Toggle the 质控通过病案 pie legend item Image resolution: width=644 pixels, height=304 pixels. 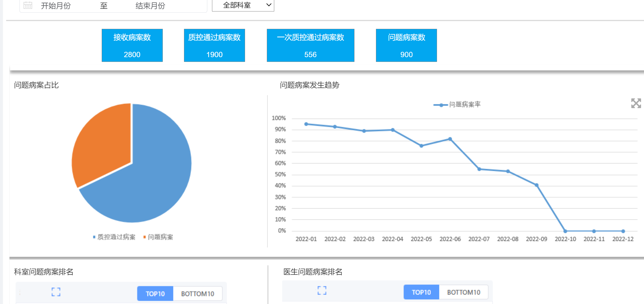tap(114, 237)
